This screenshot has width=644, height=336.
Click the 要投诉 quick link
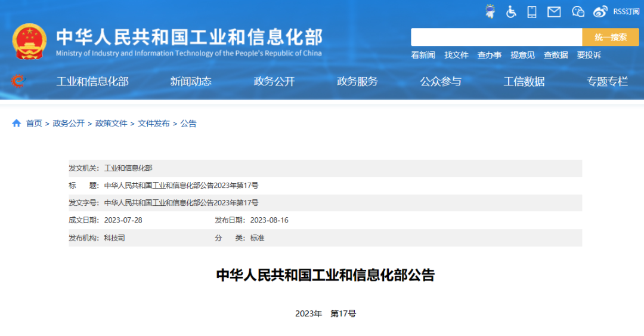589,55
